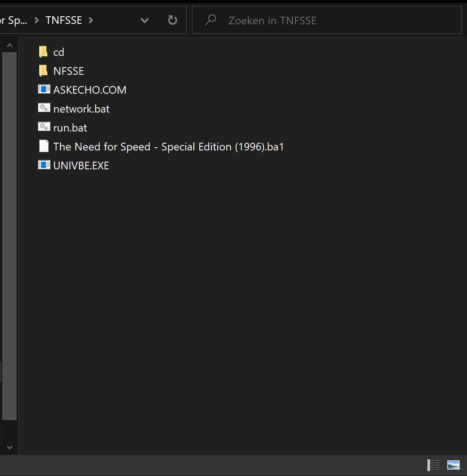Refresh the TNFSSE folder view
This screenshot has height=476, width=467.
[x=172, y=20]
